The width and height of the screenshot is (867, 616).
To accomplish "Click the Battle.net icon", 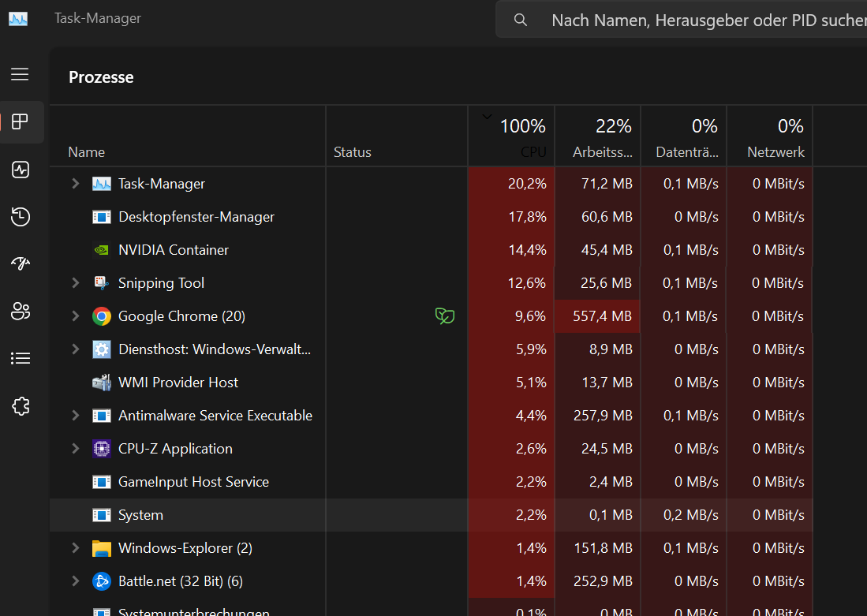I will coord(102,581).
